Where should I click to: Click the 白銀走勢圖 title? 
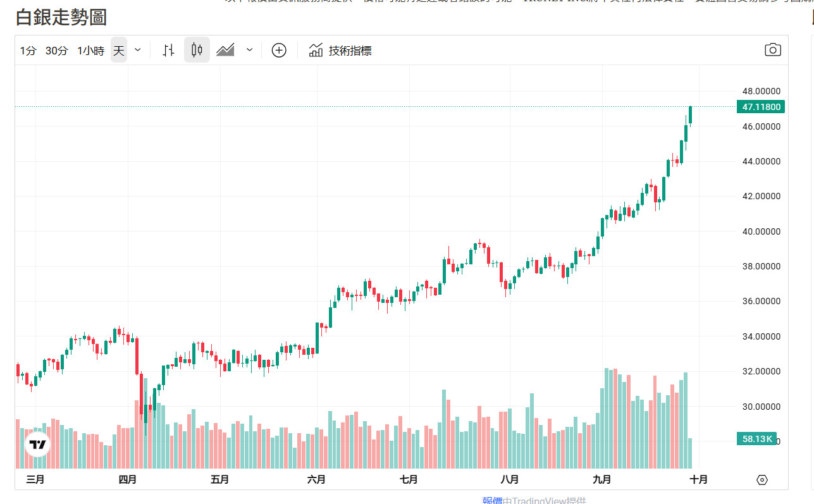[61, 19]
